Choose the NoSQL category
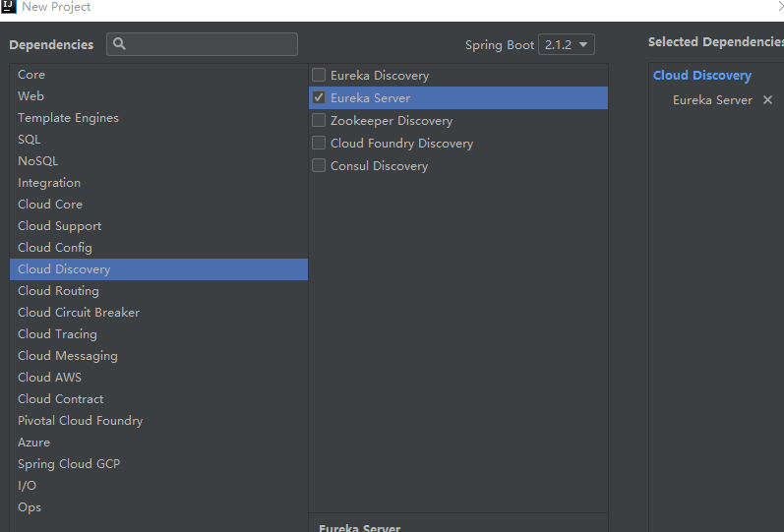 point(38,161)
